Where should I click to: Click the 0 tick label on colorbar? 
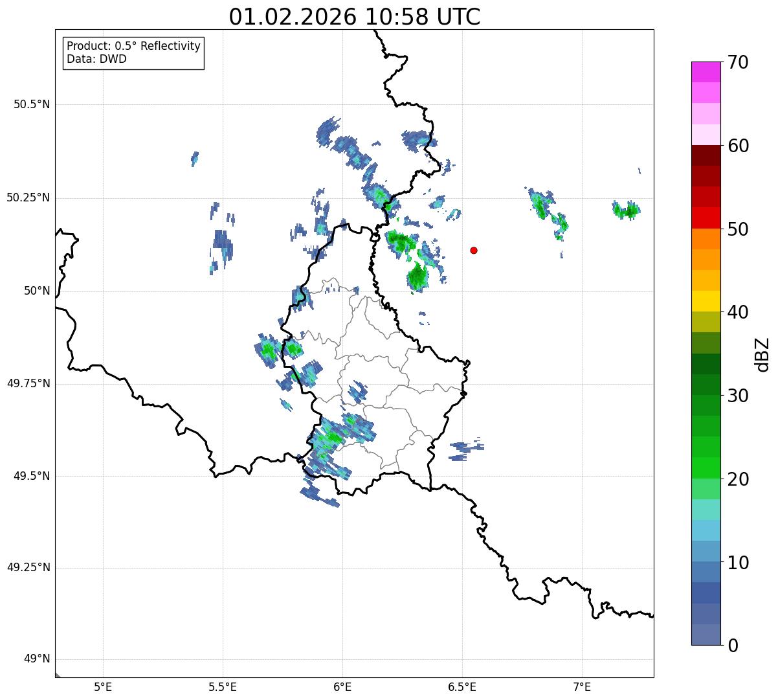tap(733, 646)
